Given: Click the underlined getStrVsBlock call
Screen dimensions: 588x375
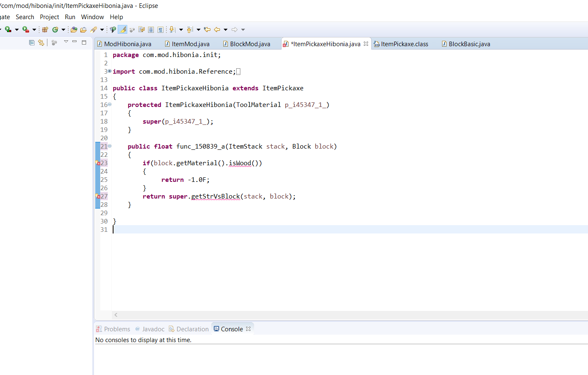Looking at the screenshot, I should 215,196.
